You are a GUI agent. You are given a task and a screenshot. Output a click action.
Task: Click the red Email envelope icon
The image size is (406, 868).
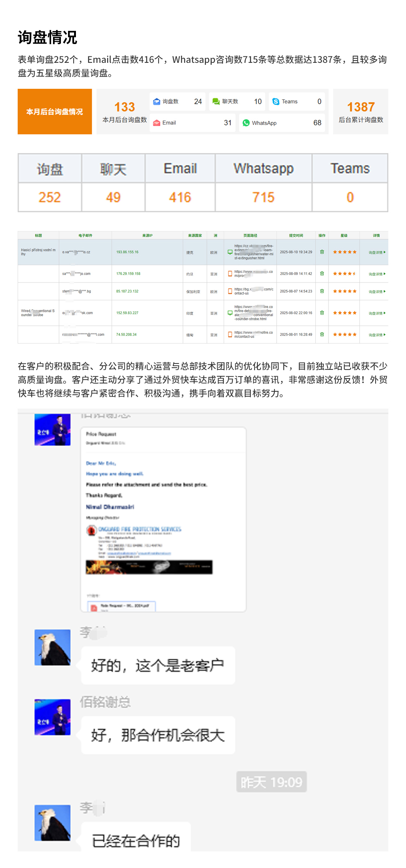pos(157,123)
